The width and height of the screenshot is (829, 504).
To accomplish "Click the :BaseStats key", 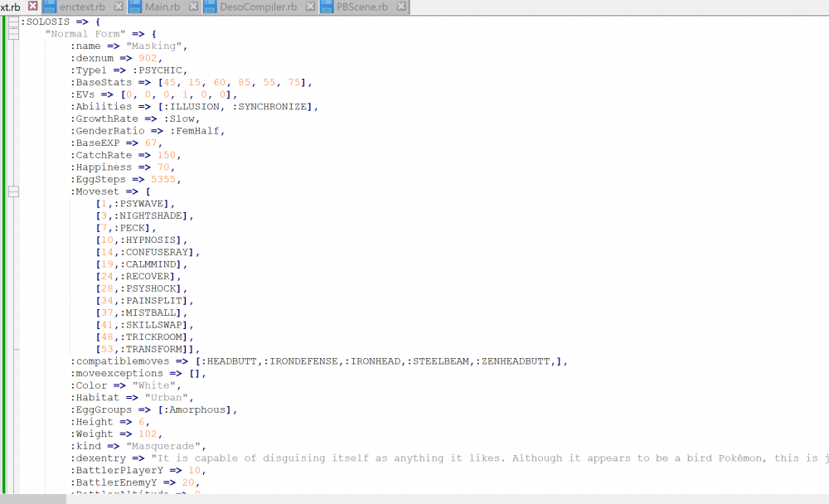I will [101, 83].
